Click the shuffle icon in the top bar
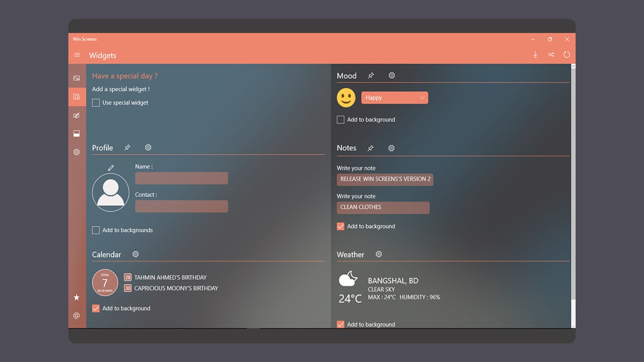 tap(551, 54)
